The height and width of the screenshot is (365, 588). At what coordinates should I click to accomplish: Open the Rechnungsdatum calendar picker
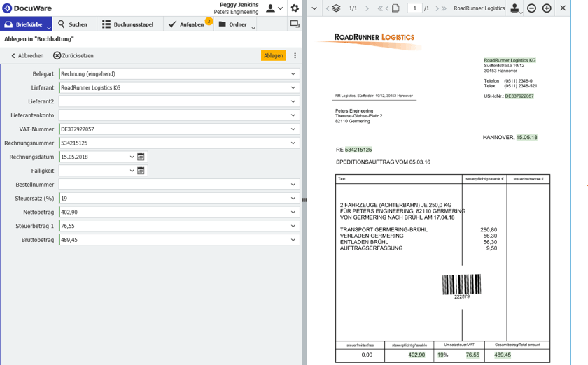point(141,157)
